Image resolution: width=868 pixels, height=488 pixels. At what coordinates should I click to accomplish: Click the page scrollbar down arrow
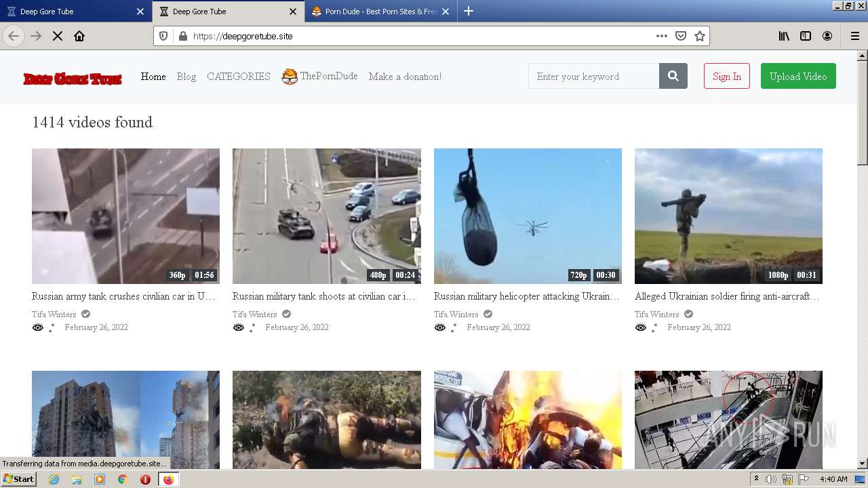(x=863, y=464)
